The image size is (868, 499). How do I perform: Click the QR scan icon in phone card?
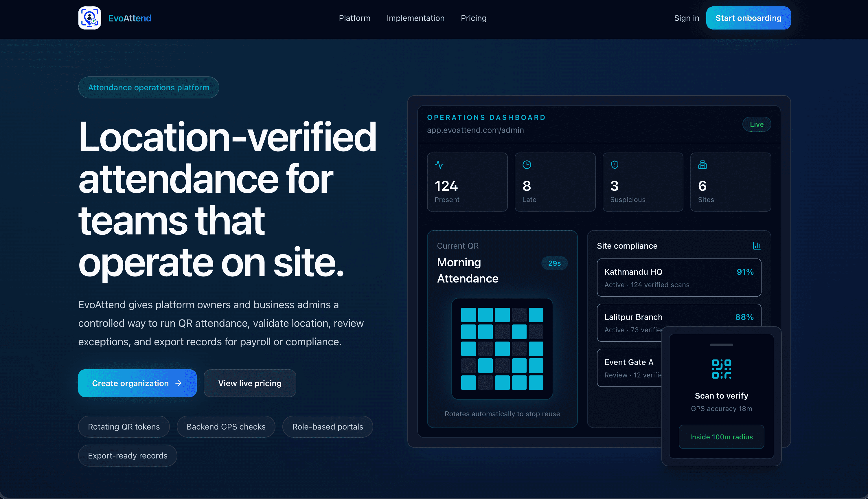(721, 369)
